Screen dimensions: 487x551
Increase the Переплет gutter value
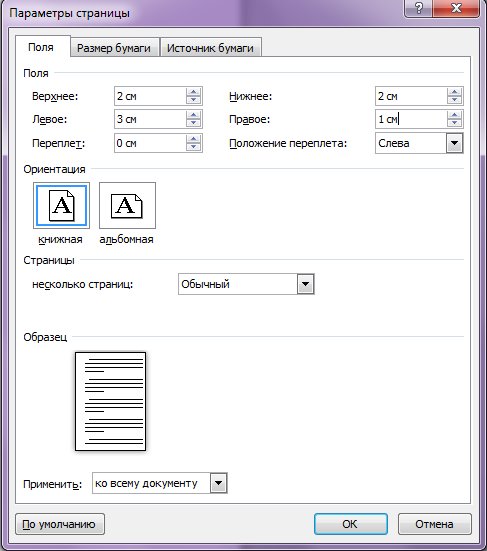193,139
